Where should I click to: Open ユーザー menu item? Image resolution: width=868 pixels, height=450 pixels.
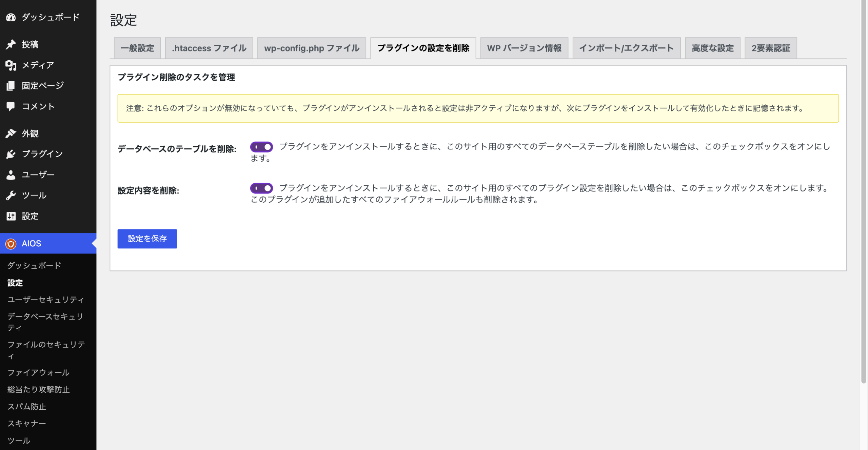click(48, 175)
